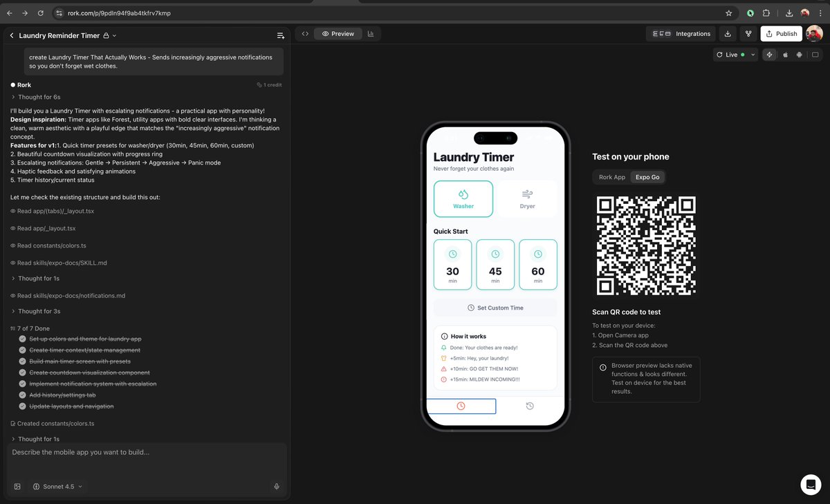The image size is (830, 504).
Task: Switch to the Expo Go tab
Action: click(x=647, y=177)
